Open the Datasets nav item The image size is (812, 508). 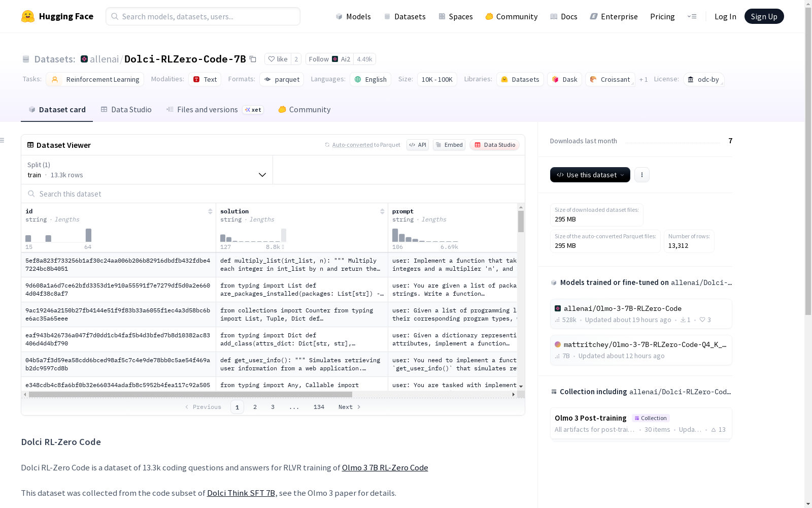point(404,16)
